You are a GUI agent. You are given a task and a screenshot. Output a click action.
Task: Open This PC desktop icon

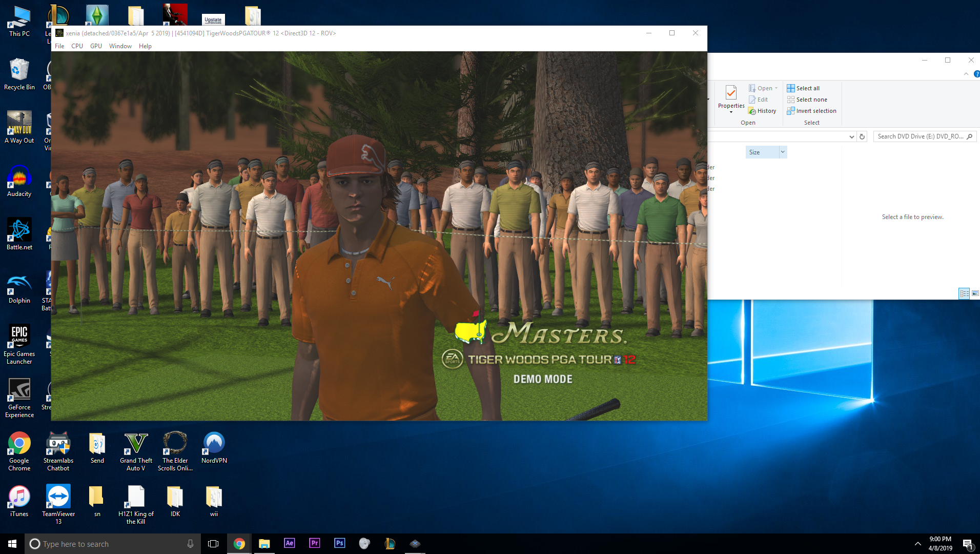tap(19, 22)
